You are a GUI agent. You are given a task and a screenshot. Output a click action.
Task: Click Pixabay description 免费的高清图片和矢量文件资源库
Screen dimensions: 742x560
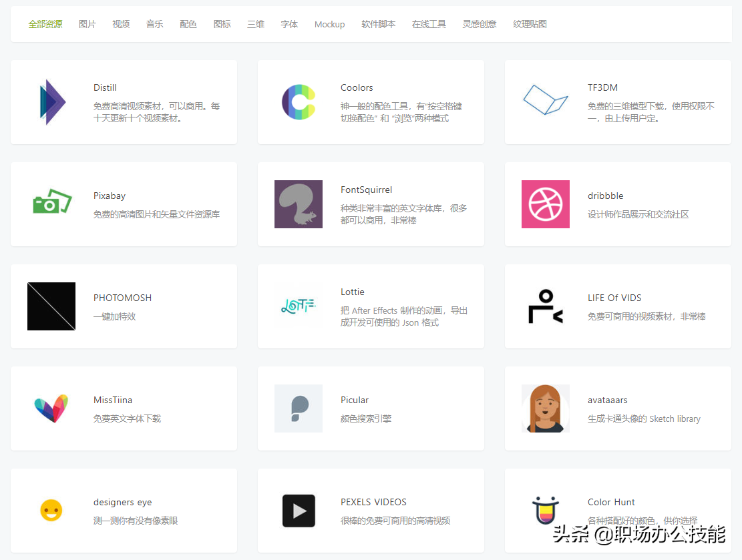(x=157, y=214)
